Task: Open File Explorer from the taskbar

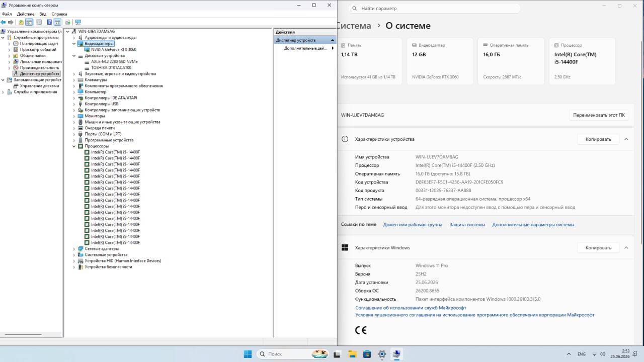Action: [x=352, y=354]
